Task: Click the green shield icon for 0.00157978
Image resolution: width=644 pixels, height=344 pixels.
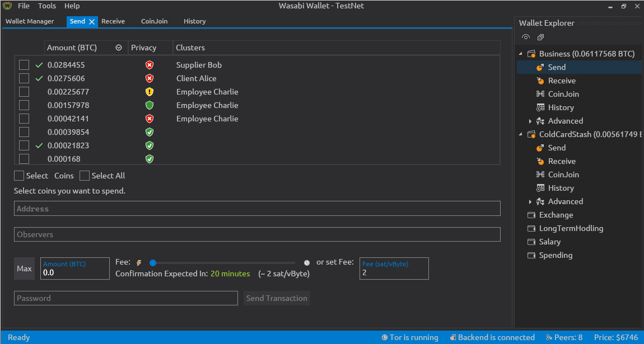Action: (150, 105)
